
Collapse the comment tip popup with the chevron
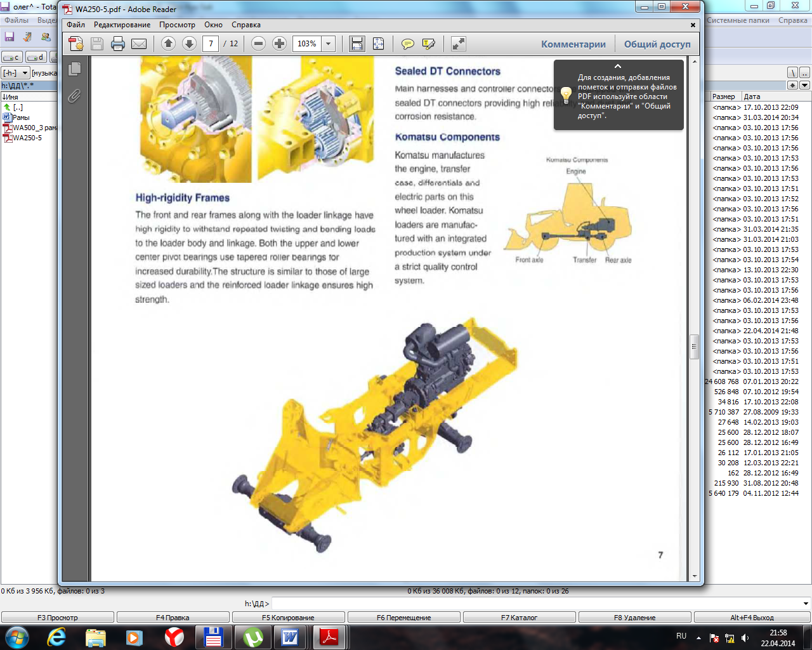coord(618,66)
